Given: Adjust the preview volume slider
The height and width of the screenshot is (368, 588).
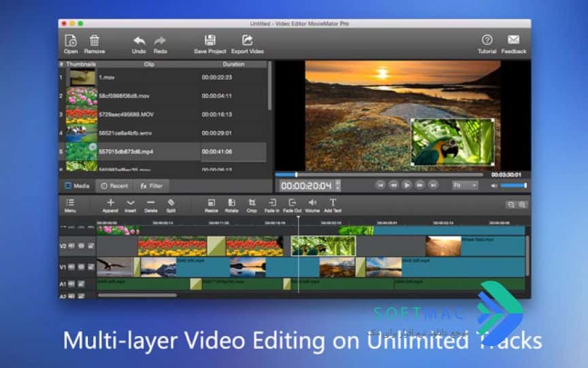Looking at the screenshot, I should (x=514, y=185).
